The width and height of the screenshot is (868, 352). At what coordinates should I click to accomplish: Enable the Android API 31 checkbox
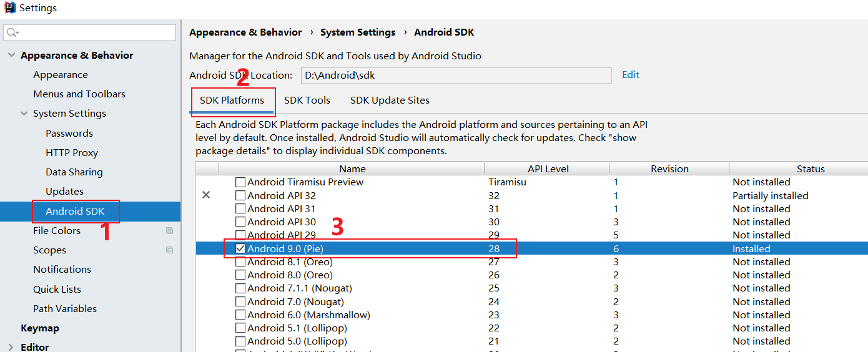[x=240, y=209]
